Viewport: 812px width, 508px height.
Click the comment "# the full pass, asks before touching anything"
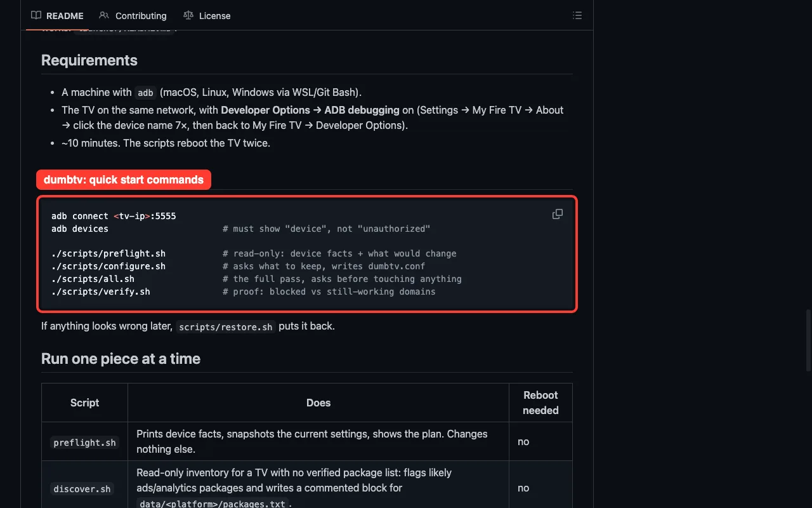343,279
